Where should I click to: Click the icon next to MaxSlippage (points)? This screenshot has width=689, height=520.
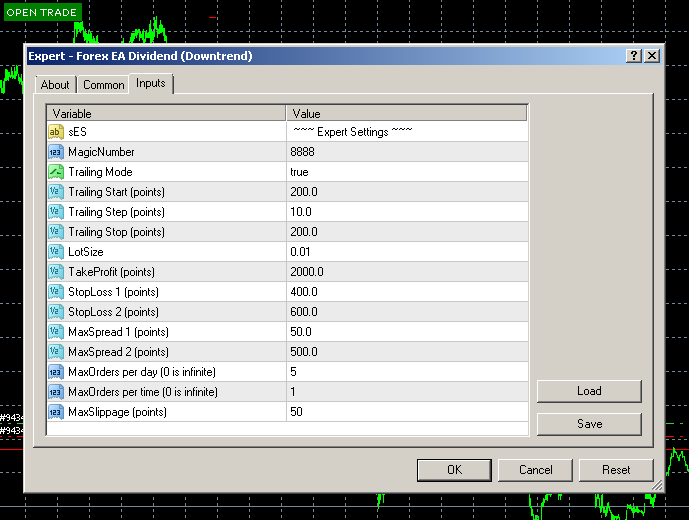[x=56, y=412]
